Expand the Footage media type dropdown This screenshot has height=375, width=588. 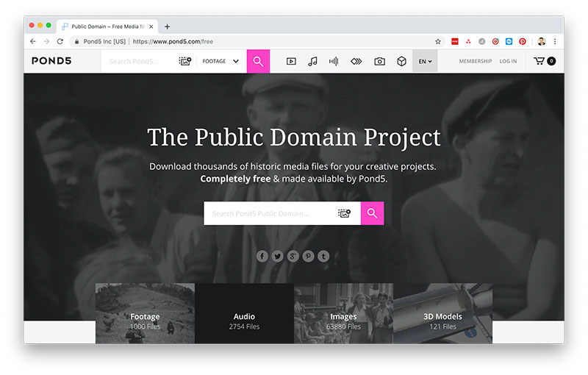(x=220, y=61)
